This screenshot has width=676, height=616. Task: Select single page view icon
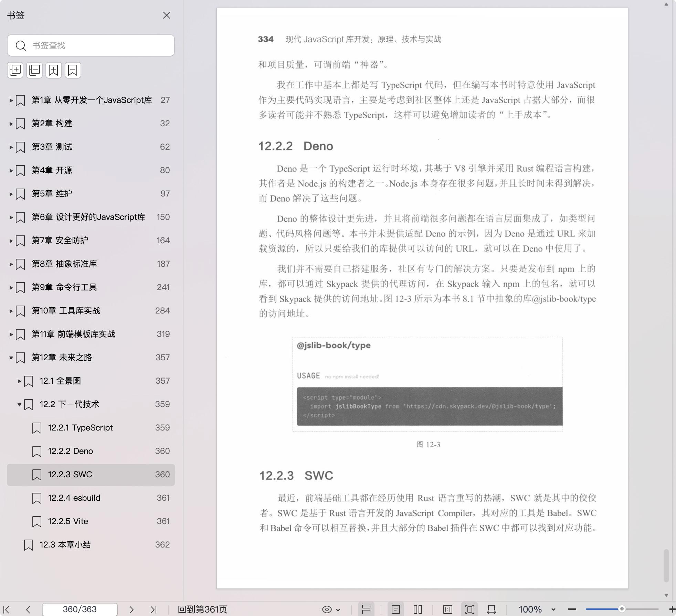click(396, 609)
